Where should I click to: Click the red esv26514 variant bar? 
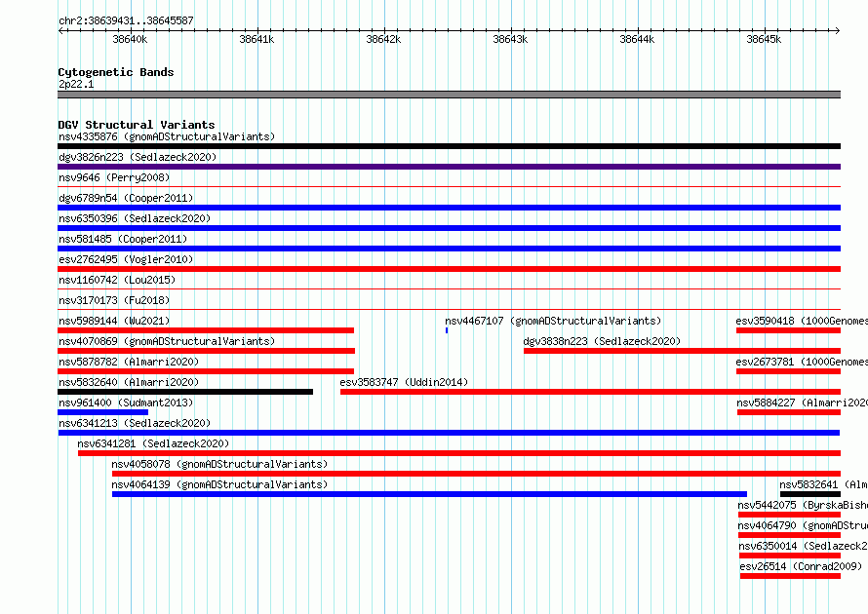pos(791,576)
